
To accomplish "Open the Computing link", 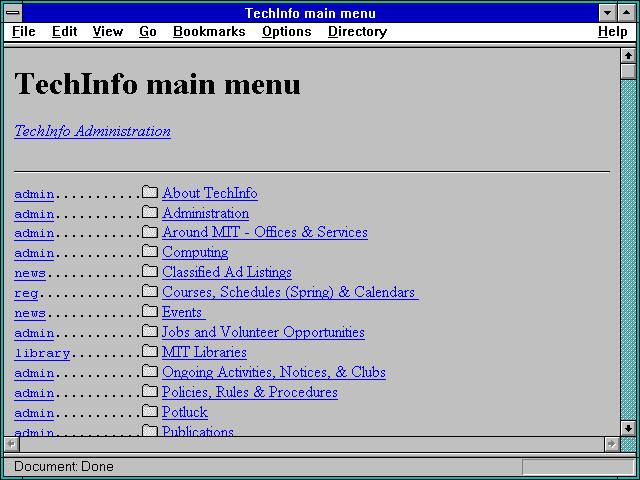I will tap(195, 253).
